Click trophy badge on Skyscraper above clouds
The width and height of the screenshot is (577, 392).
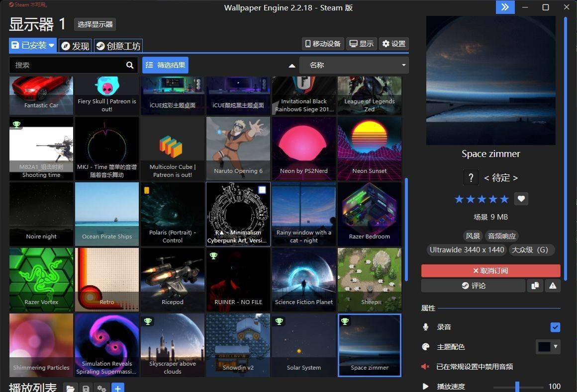(148, 321)
